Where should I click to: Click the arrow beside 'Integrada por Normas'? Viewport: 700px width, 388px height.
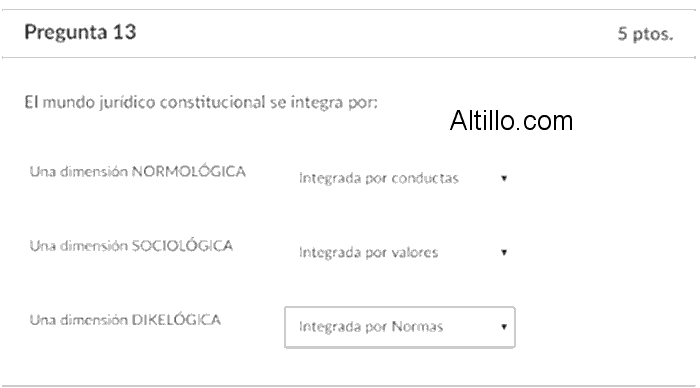(x=504, y=327)
